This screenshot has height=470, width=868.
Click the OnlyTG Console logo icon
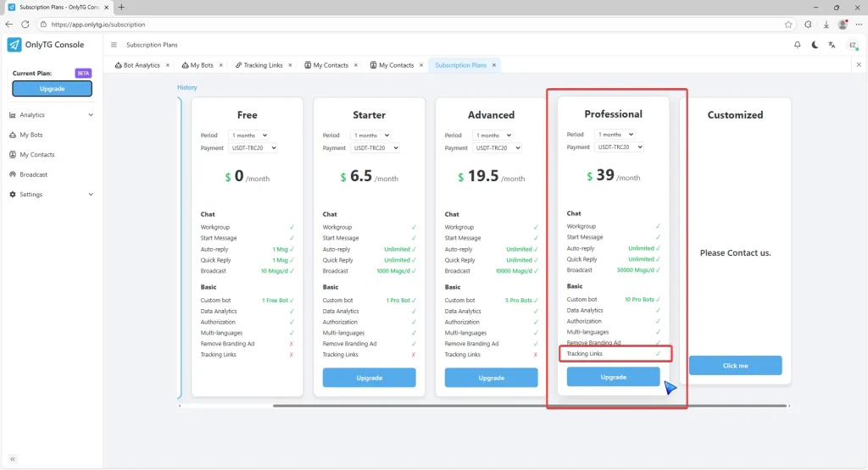(x=14, y=45)
